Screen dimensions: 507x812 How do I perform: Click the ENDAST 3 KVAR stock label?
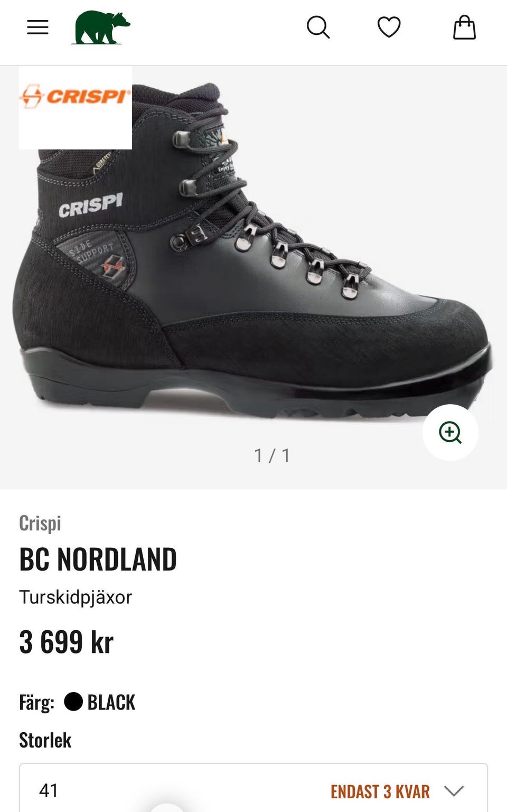coord(380,791)
